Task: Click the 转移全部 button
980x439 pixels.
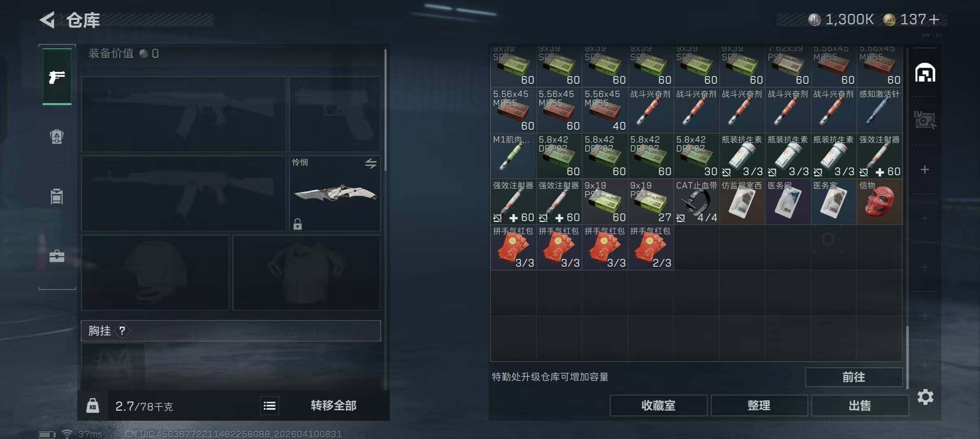Action: [334, 406]
